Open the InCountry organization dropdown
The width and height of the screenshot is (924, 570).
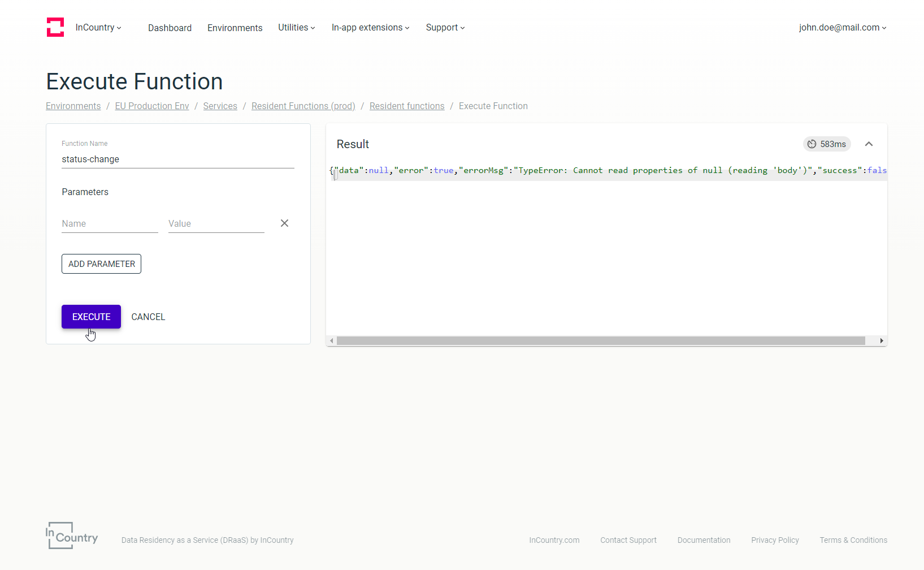98,28
